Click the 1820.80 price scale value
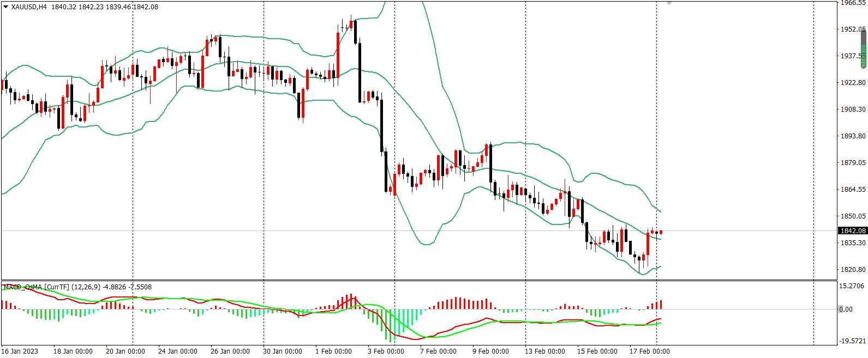This screenshot has height=358, width=868. click(x=854, y=270)
